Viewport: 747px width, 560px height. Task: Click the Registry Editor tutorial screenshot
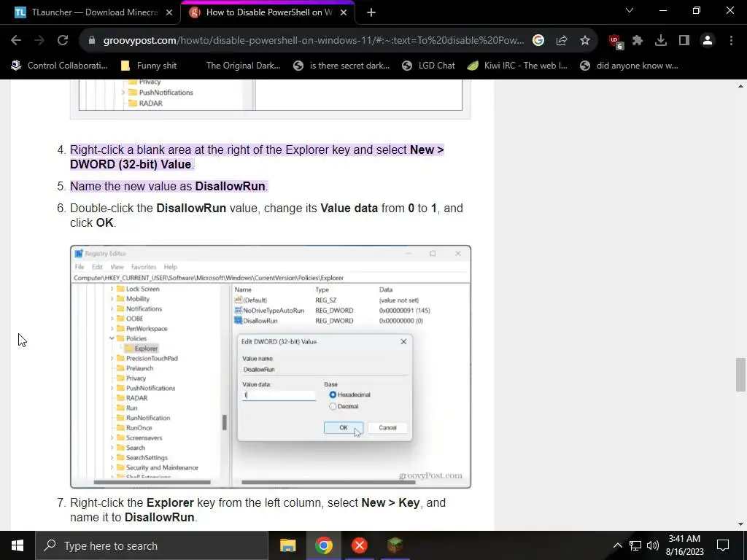coord(271,367)
